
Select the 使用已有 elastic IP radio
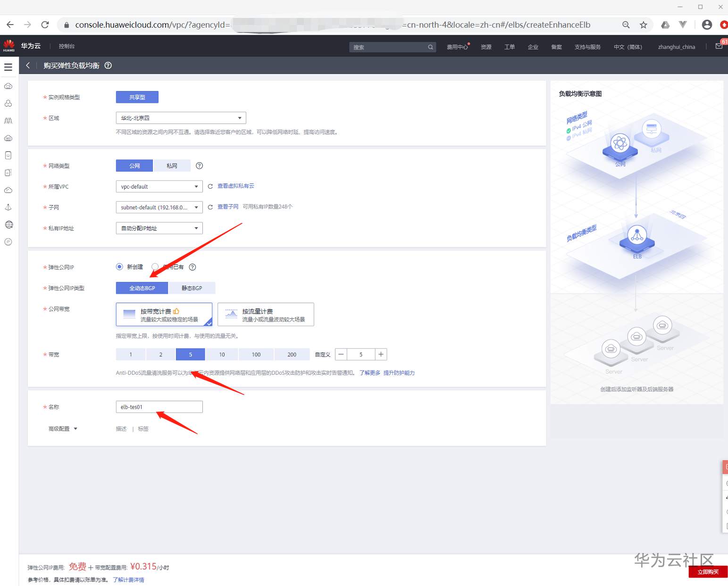click(x=155, y=267)
